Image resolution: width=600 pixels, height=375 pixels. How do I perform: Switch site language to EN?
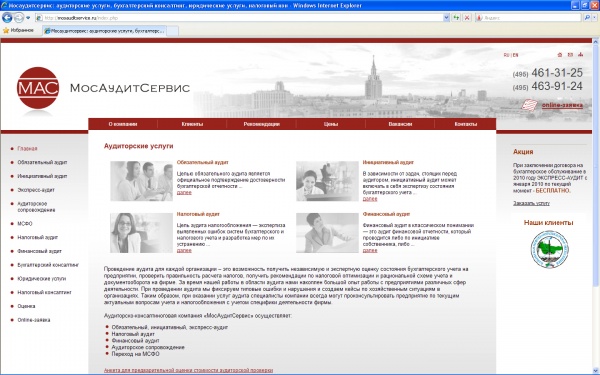tap(515, 55)
